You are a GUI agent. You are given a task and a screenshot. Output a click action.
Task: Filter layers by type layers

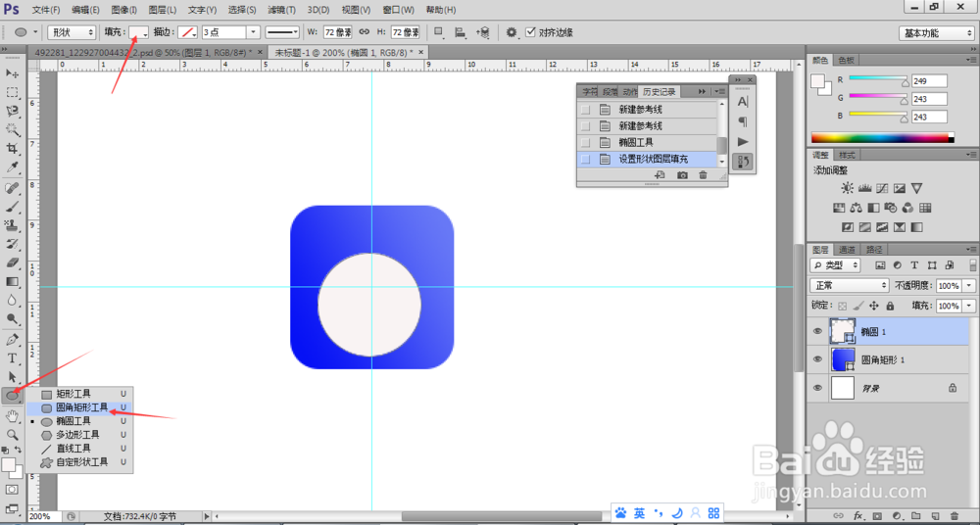(914, 265)
